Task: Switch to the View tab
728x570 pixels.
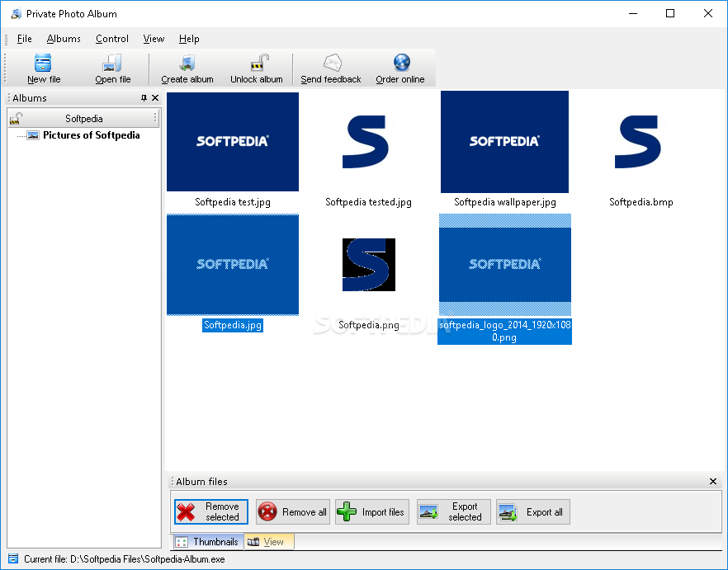Action: point(268,542)
